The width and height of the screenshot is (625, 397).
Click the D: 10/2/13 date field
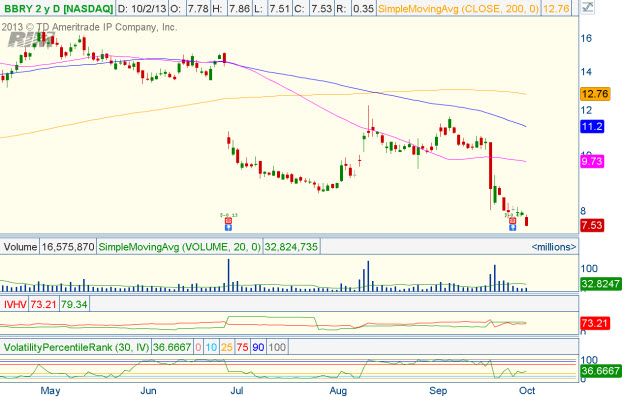coord(142,8)
